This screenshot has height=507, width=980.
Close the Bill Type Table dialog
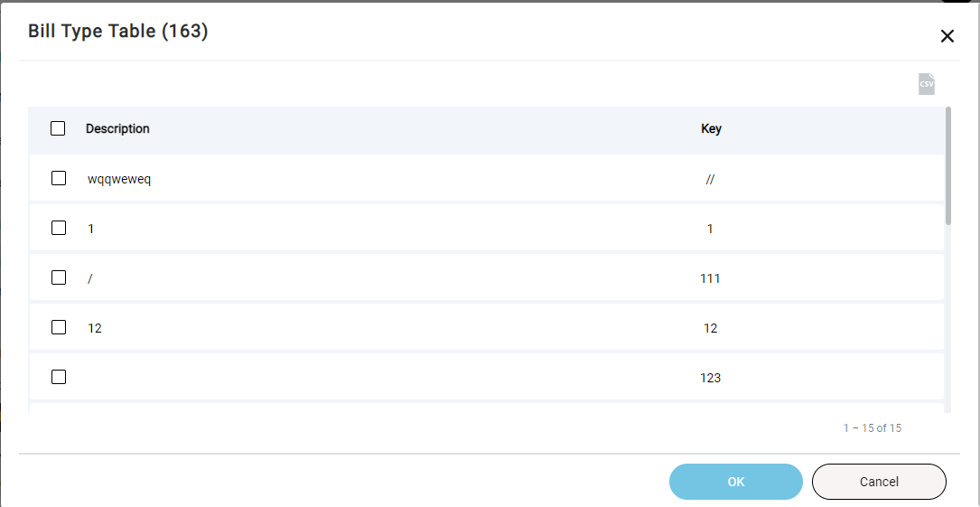coord(947,36)
